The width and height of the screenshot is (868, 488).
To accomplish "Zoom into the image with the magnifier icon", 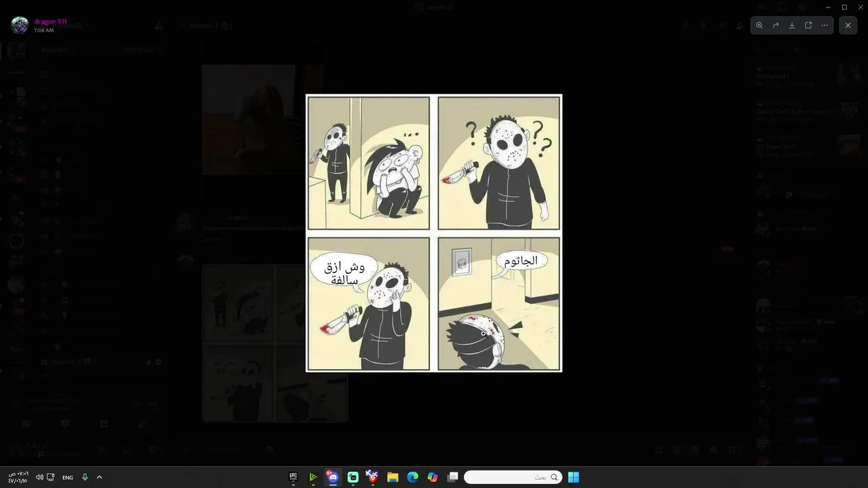I will (759, 25).
